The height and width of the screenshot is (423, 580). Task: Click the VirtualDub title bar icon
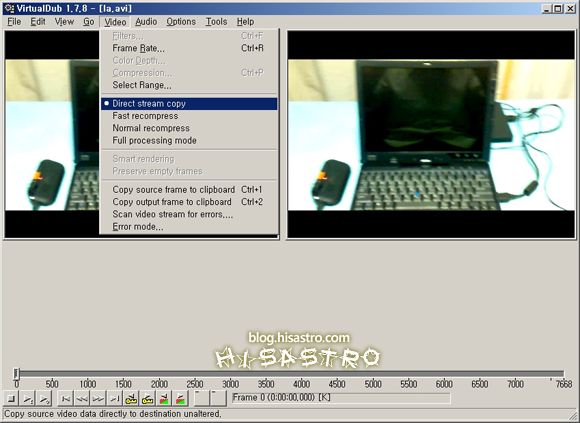9,8
